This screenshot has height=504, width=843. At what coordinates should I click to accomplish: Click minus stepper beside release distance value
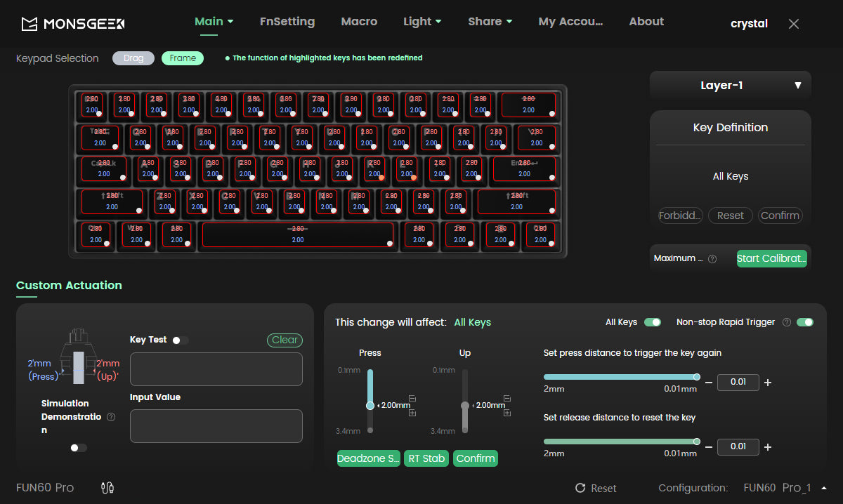click(709, 446)
